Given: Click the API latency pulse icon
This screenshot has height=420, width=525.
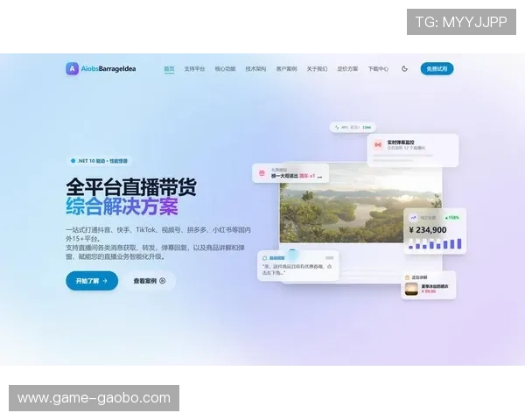Looking at the screenshot, I should click(x=337, y=127).
